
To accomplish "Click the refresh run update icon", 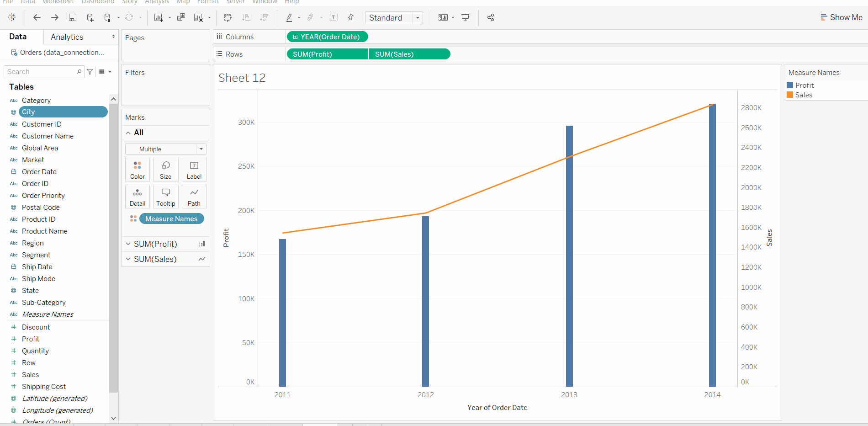I will point(129,17).
